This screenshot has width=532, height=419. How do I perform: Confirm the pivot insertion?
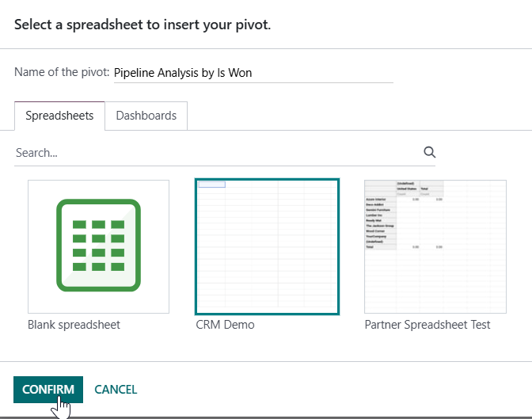[48, 390]
